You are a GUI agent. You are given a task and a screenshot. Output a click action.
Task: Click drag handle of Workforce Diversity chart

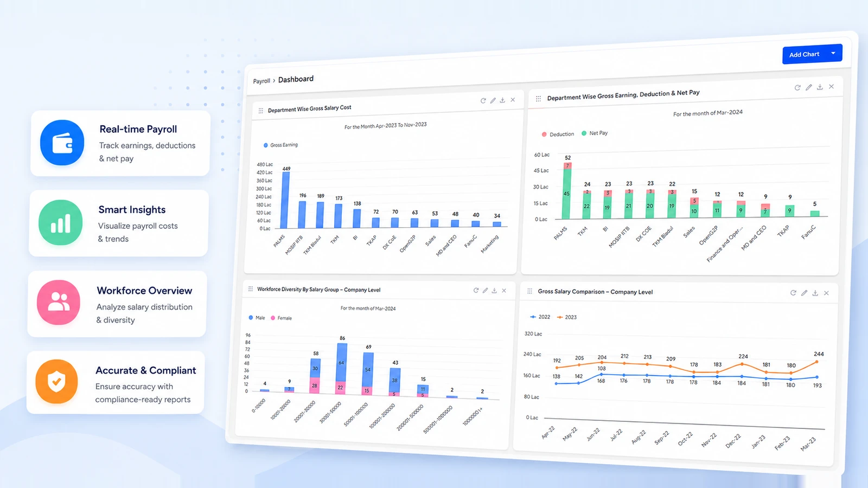point(251,289)
